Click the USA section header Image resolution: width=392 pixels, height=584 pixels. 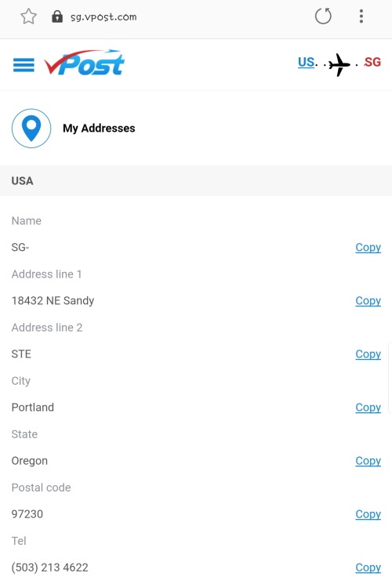point(196,180)
